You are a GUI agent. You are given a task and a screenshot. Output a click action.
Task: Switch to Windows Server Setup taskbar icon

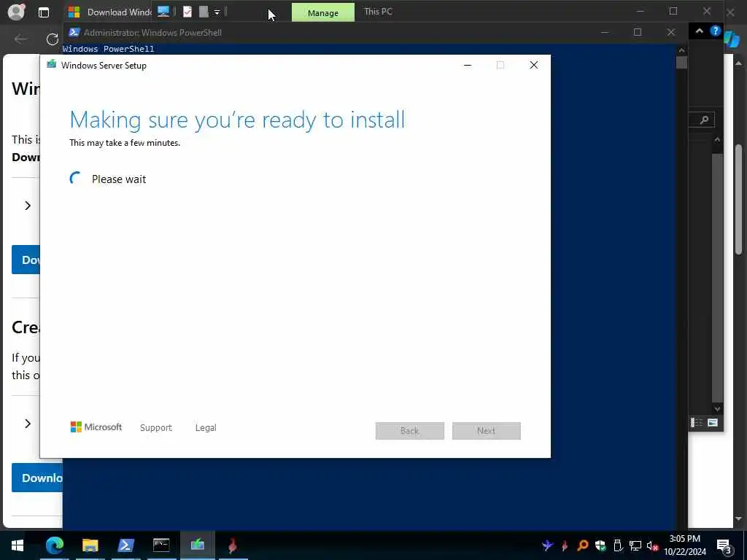197,545
